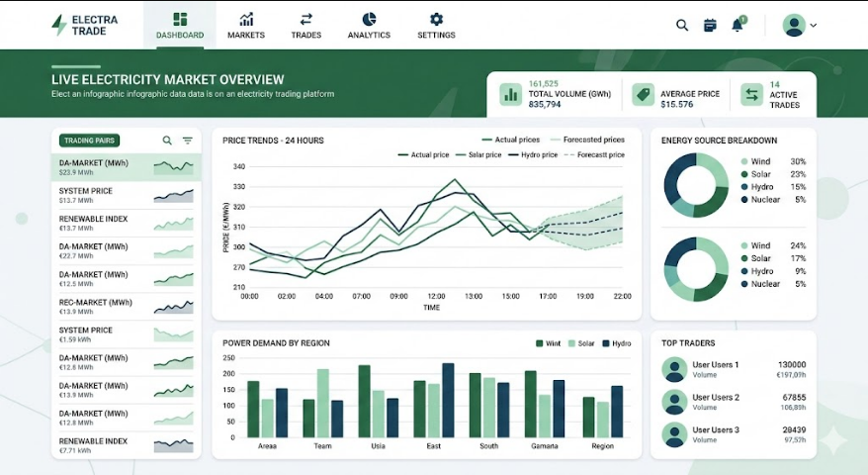Click the Solar 23% legend dot
This screenshot has width=868, height=475.
tap(744, 174)
